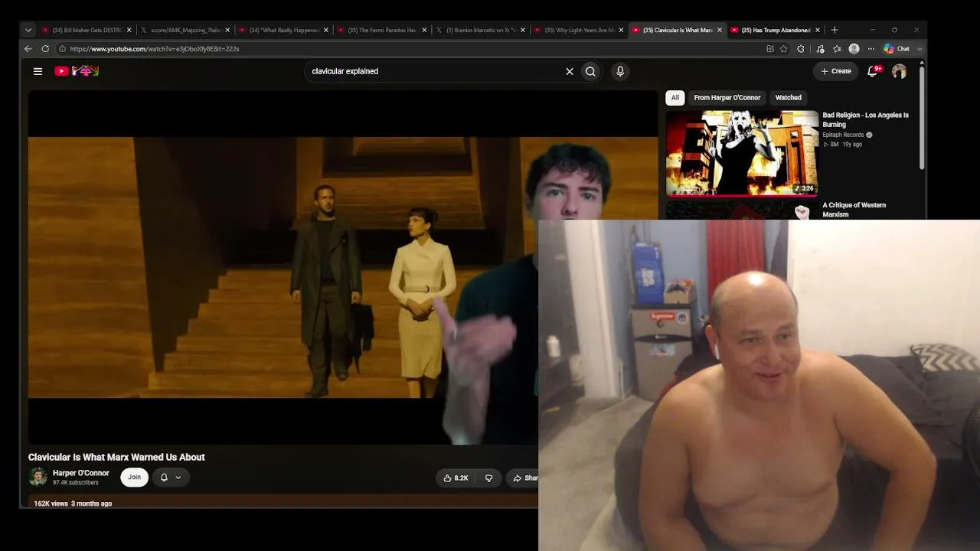Image resolution: width=980 pixels, height=551 pixels.
Task: Select the 'Watched' filter chip
Action: coord(788,97)
